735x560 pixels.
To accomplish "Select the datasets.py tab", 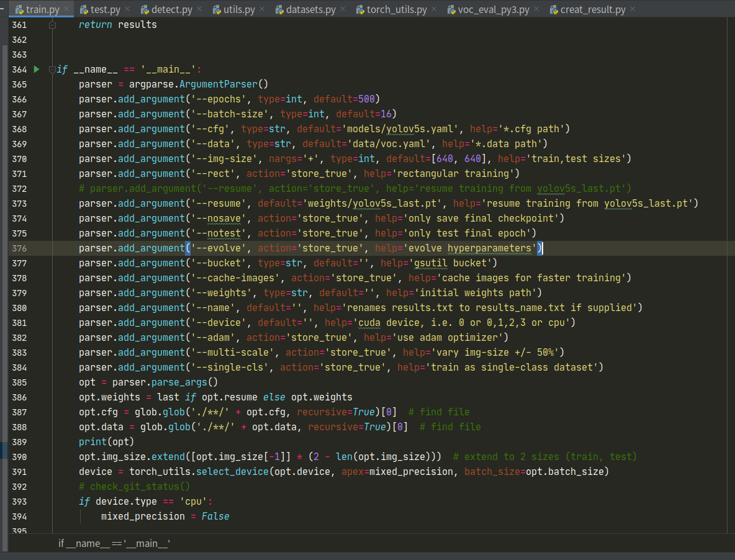I will coord(311,9).
